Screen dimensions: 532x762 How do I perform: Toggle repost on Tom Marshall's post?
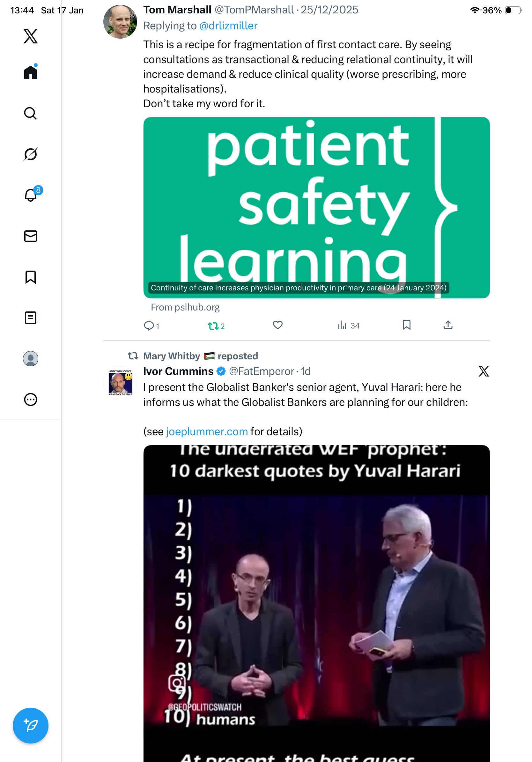click(x=216, y=326)
